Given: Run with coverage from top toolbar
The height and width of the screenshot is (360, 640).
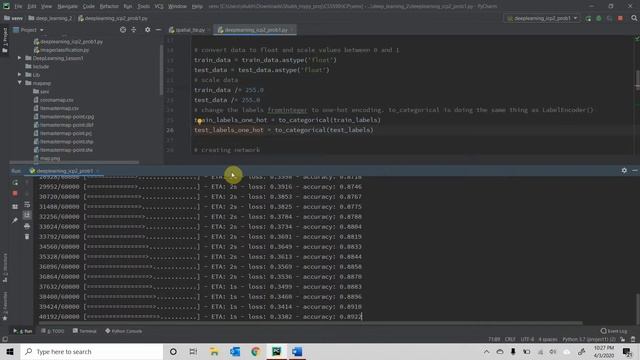Looking at the screenshot, I should [x=609, y=18].
